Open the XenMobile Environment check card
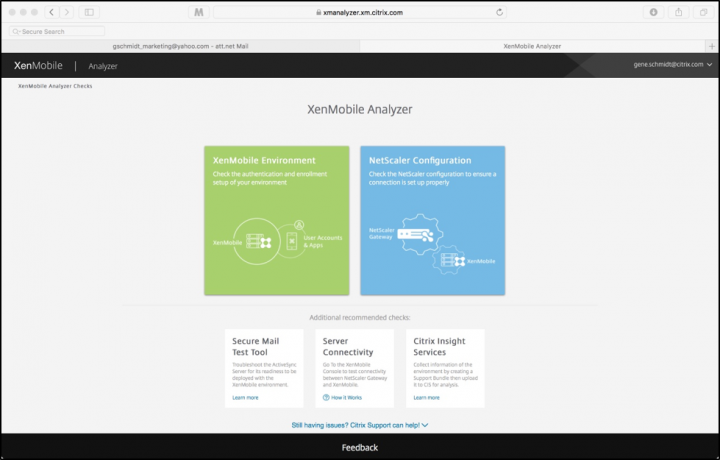The image size is (720, 460). tap(277, 220)
